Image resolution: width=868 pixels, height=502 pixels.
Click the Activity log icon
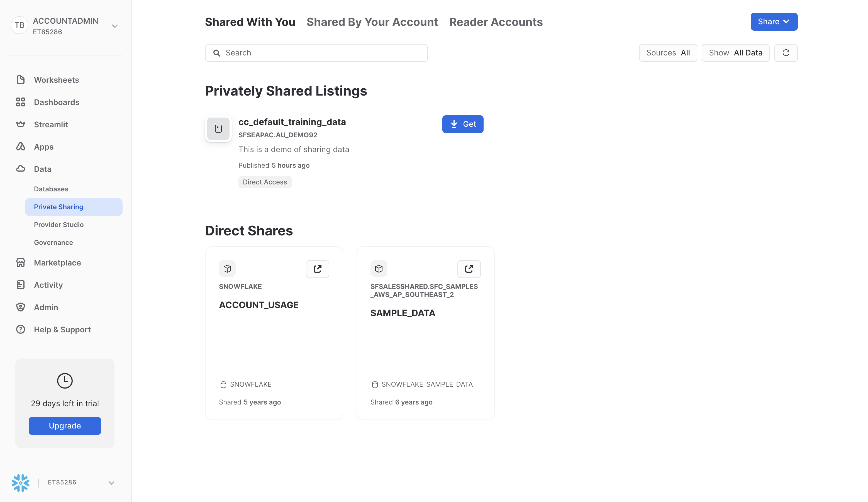pos(21,285)
